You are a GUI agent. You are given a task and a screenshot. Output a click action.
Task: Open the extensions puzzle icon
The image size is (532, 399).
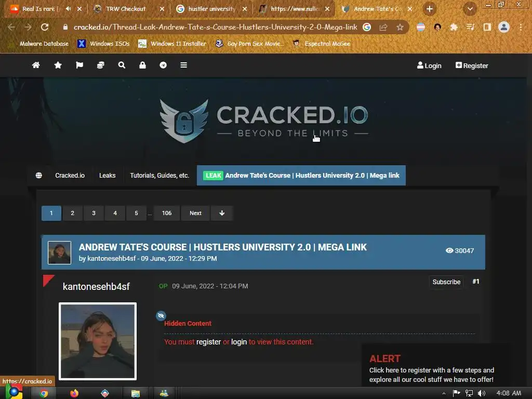click(454, 27)
